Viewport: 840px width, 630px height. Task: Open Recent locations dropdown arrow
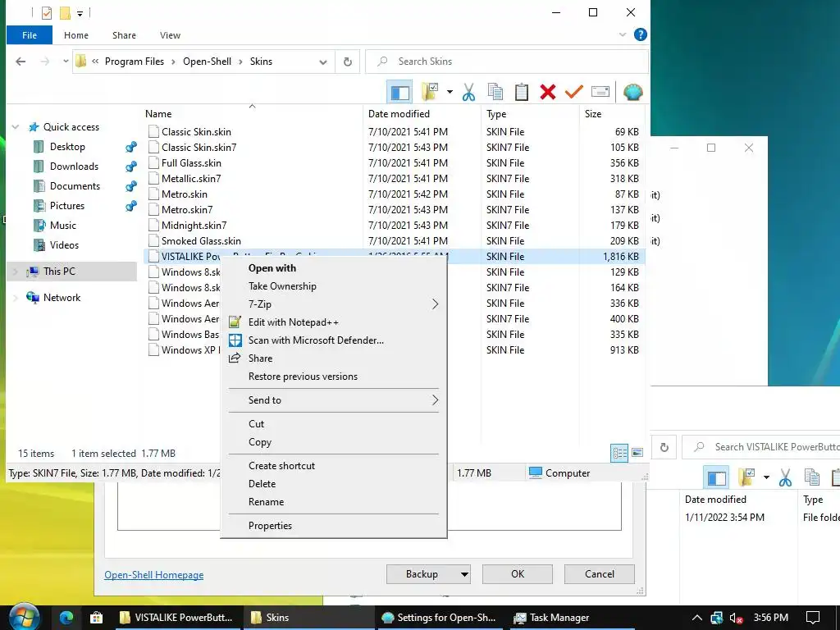tap(66, 62)
